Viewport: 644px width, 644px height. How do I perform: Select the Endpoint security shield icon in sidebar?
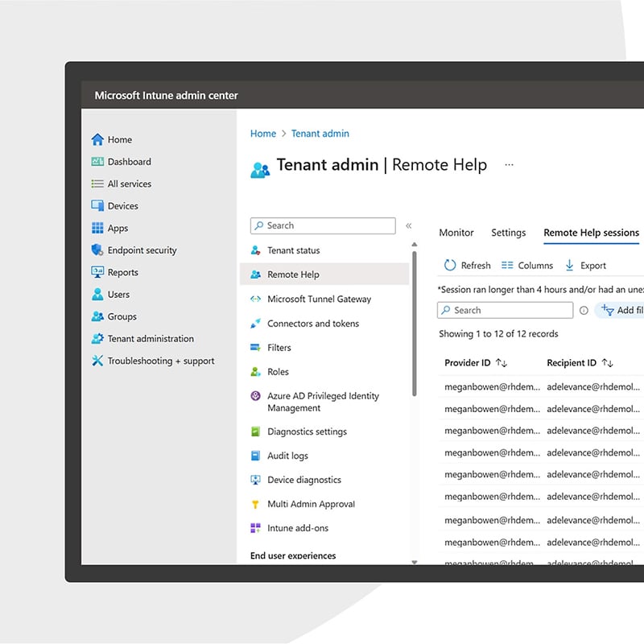97,250
